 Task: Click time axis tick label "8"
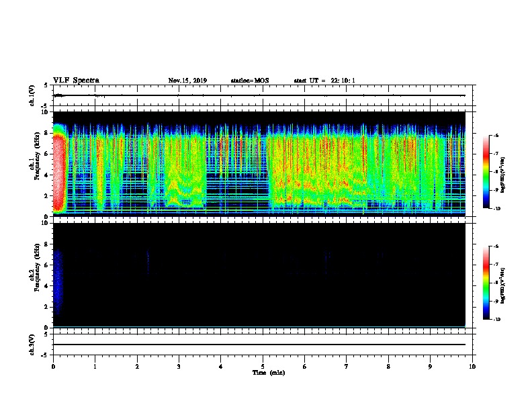coord(388,367)
